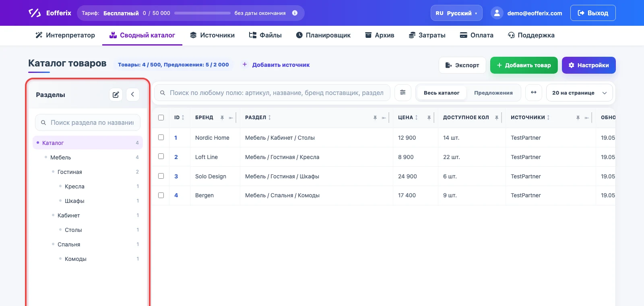Image resolution: width=644 pixels, height=306 pixels.
Task: Toggle the select-all checkbox in the table header
Action: [161, 118]
